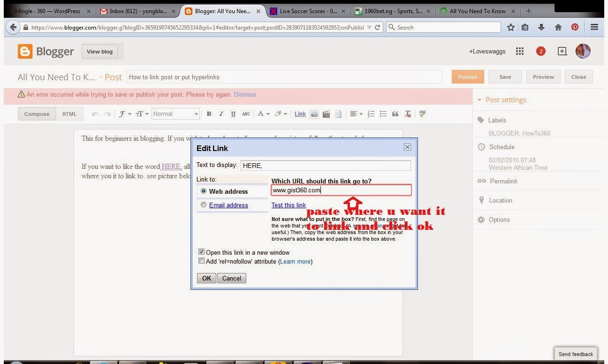Apply bold formatting in editor toolbar

click(209, 114)
